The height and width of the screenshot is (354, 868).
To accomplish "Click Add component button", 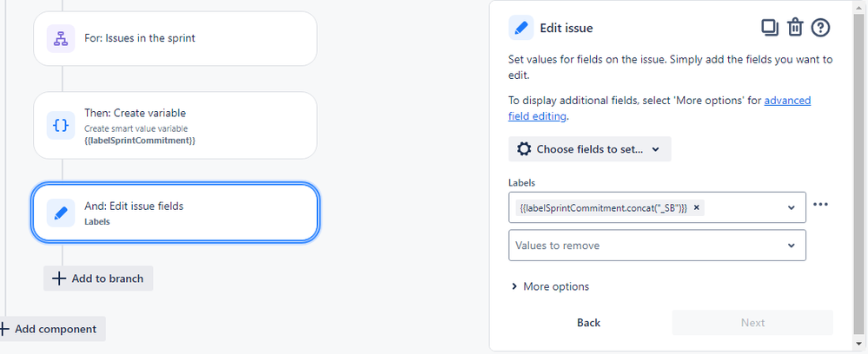I will (50, 329).
